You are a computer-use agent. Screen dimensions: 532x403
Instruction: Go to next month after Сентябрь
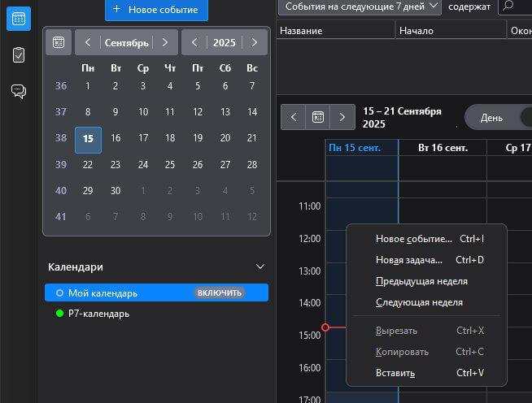165,42
